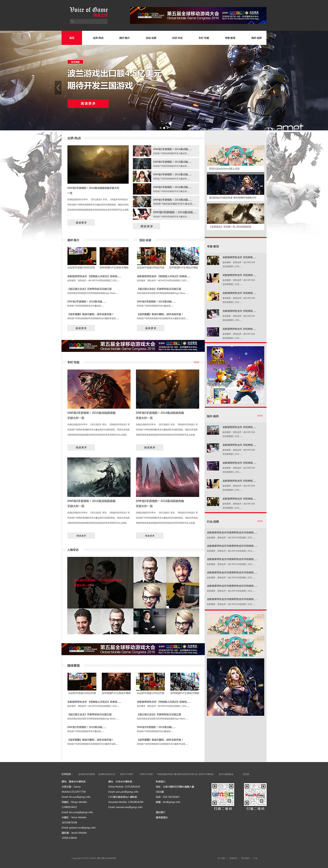Show previous hero slide with left arrow
Viewport: 328px width, 868px height.
click(x=58, y=88)
